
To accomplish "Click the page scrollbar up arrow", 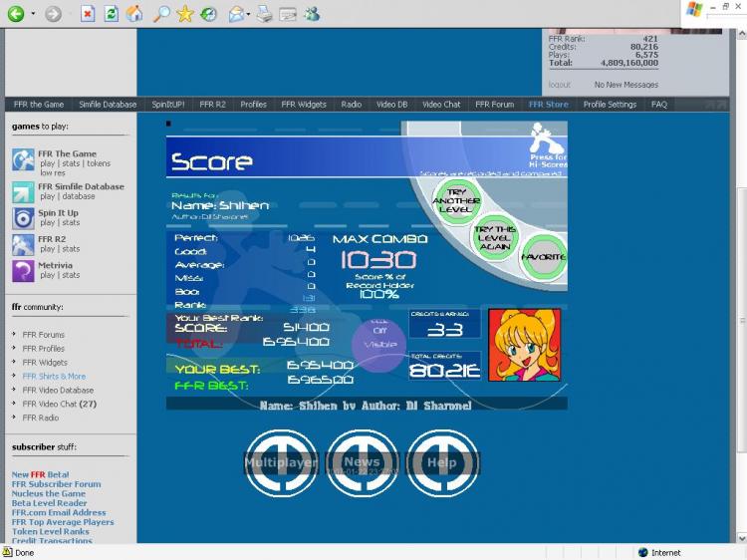I will [742, 33].
